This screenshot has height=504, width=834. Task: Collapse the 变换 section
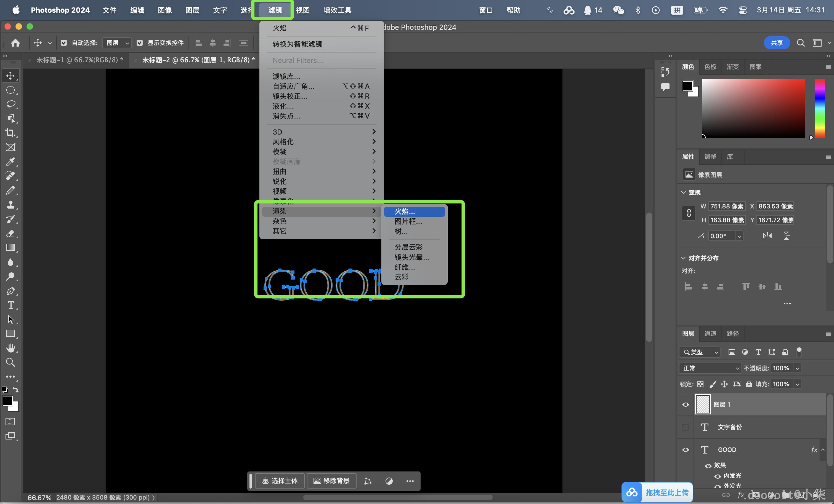click(683, 192)
